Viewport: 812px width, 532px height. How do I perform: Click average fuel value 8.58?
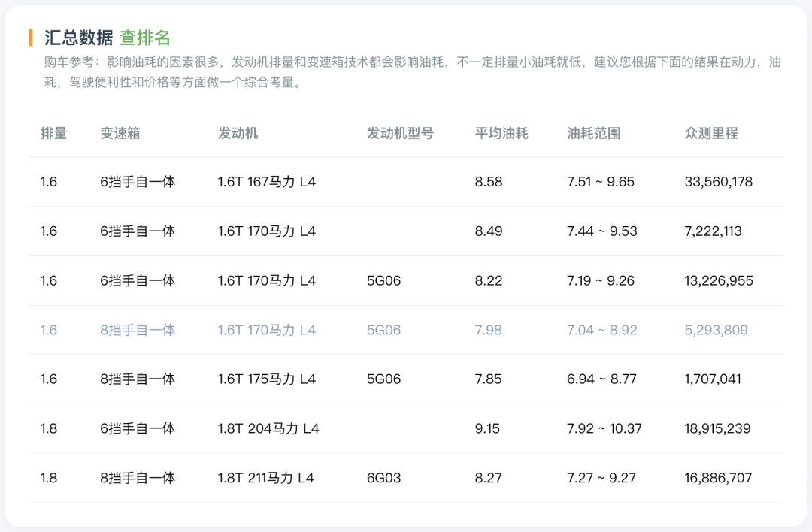[489, 182]
